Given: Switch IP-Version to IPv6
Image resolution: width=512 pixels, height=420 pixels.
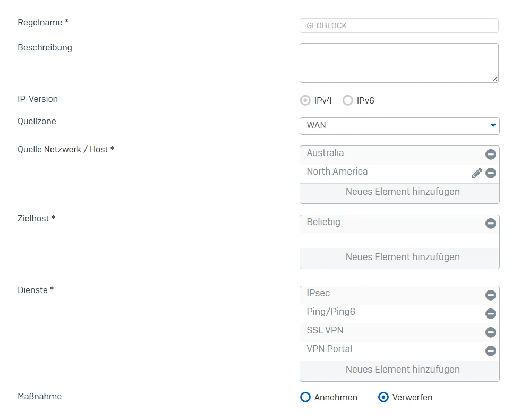Looking at the screenshot, I should pos(348,100).
